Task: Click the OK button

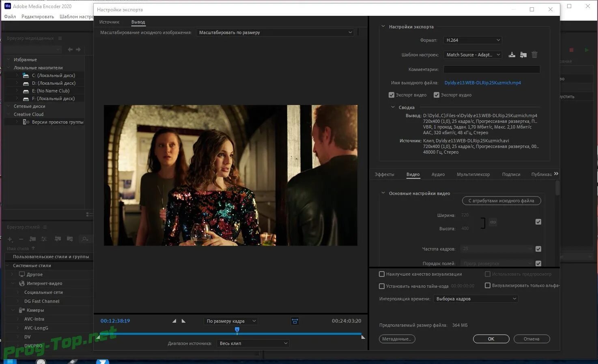Action: [x=491, y=339]
